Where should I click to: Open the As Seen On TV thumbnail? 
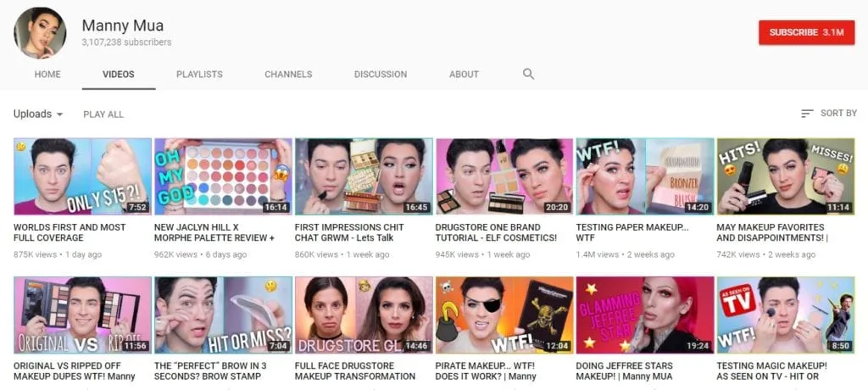coord(785,315)
